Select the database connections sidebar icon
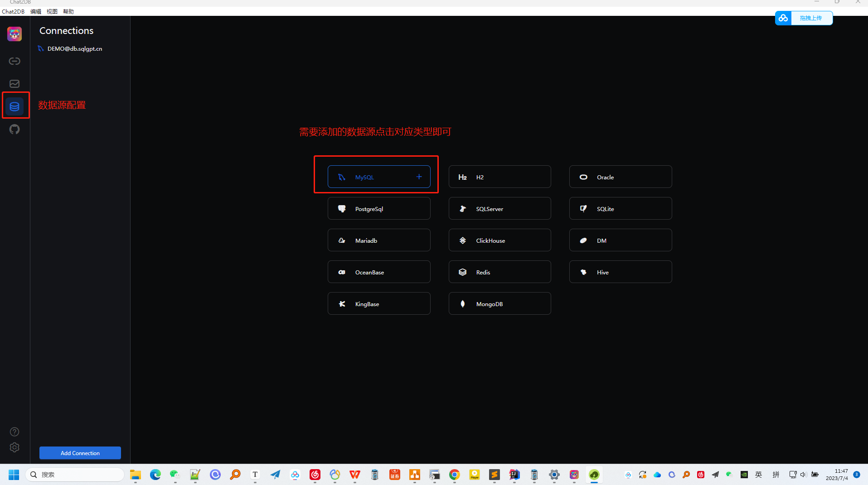Screen dimensions: 868x485 coord(15,106)
